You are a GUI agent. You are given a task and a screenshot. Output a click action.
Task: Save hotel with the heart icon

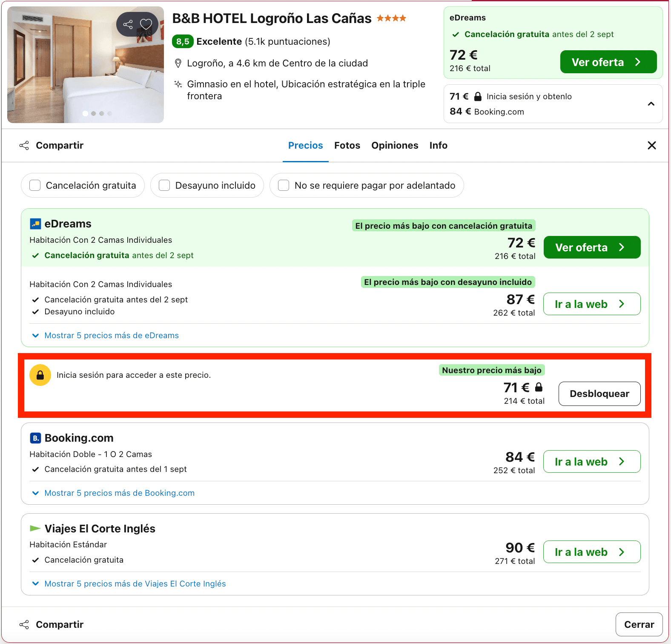point(146,24)
